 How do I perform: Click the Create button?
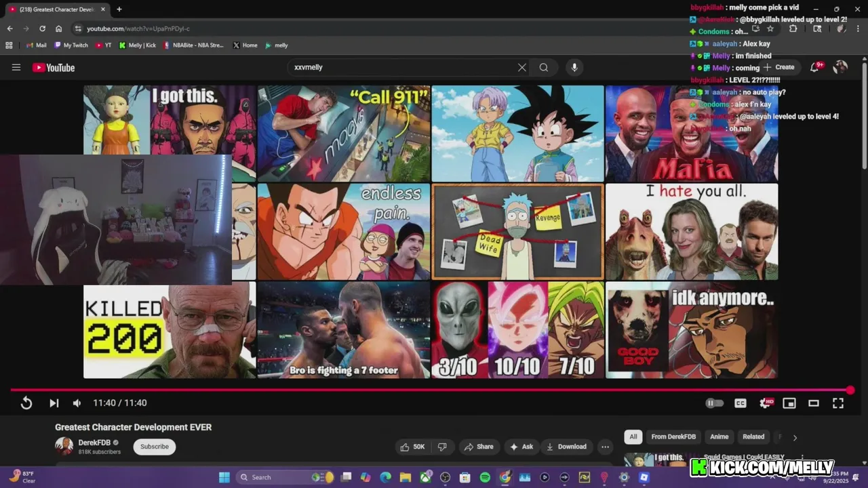pyautogui.click(x=779, y=67)
